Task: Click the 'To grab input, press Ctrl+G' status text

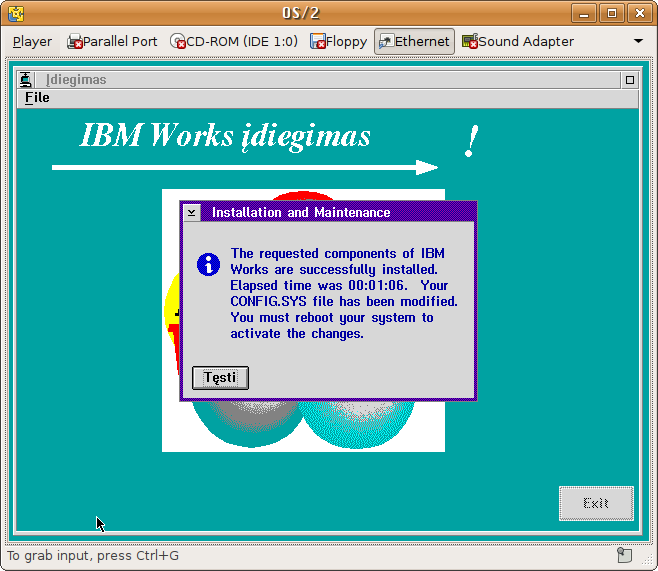Action: 93,555
